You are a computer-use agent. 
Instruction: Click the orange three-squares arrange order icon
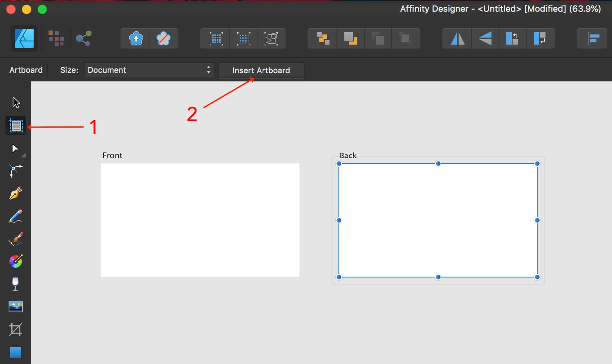322,38
